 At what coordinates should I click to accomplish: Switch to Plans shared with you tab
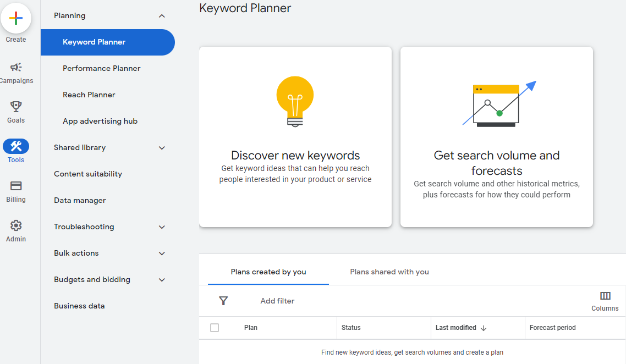coord(389,272)
